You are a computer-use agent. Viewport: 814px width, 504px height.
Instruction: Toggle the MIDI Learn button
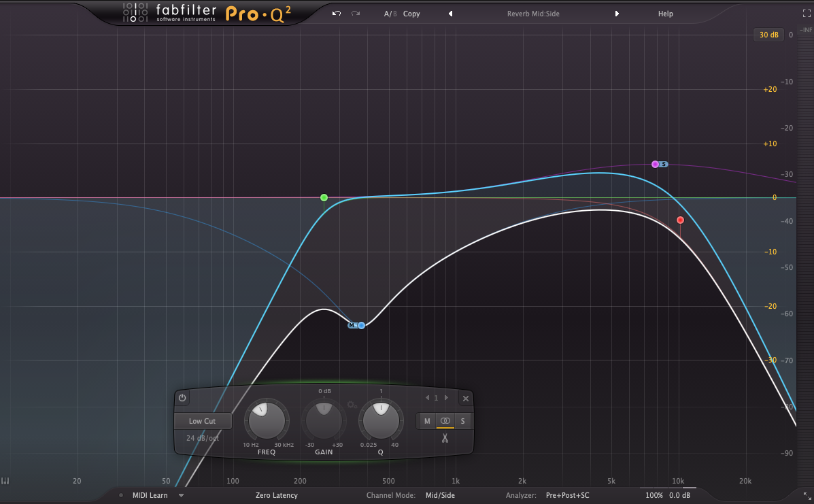click(150, 495)
